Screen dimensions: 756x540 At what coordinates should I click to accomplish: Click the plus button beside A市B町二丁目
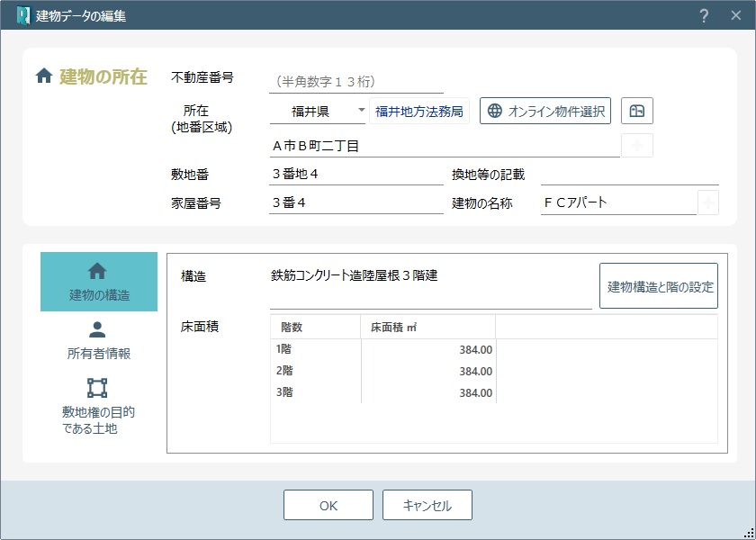click(637, 146)
